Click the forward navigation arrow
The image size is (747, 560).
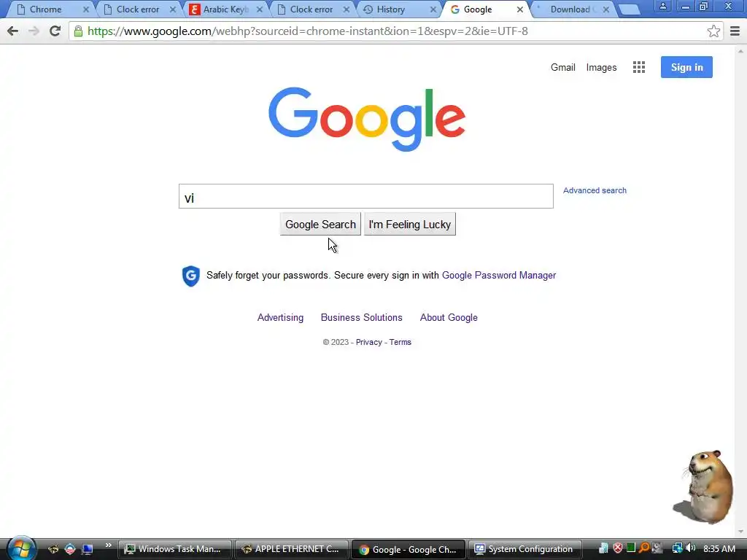point(34,31)
